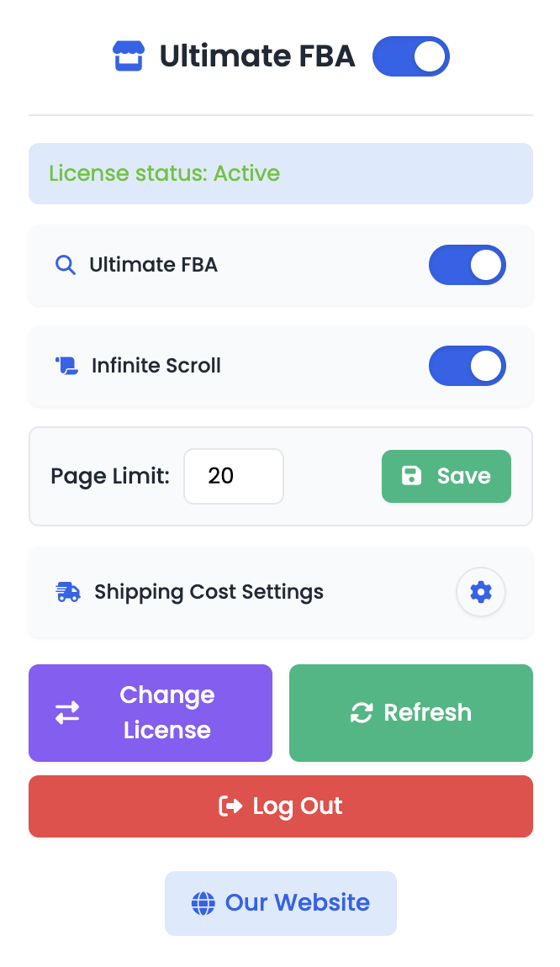Open the Our Website link
Screen dimensions: 560x967
pyautogui.click(x=281, y=903)
